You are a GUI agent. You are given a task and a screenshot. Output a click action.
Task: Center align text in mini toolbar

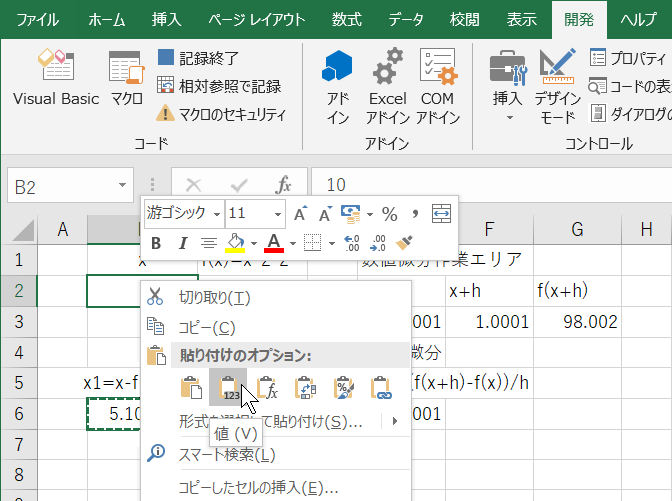[x=209, y=243]
